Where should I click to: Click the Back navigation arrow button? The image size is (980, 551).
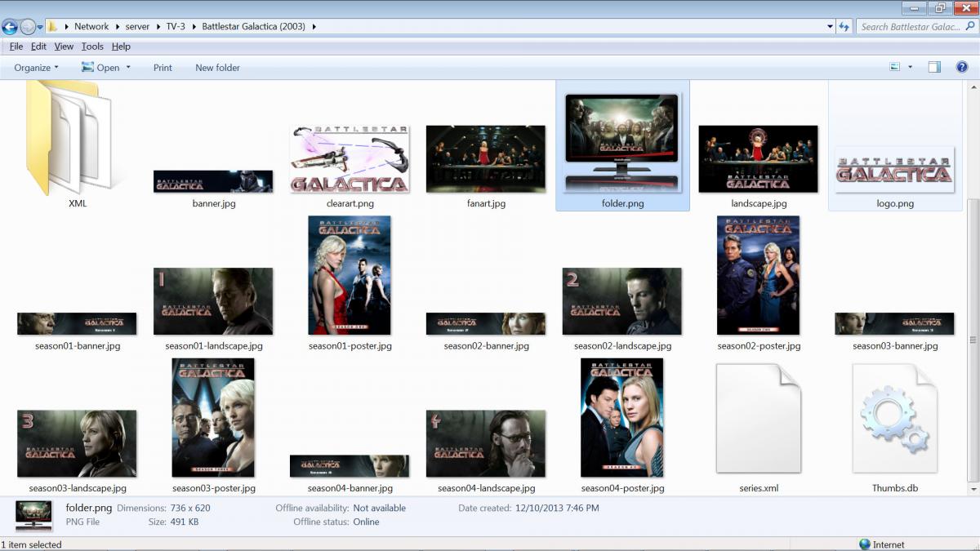tap(10, 26)
